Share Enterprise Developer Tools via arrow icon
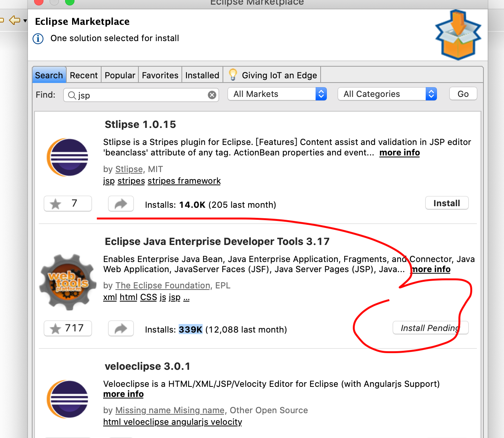The height and width of the screenshot is (438, 504). (x=121, y=328)
